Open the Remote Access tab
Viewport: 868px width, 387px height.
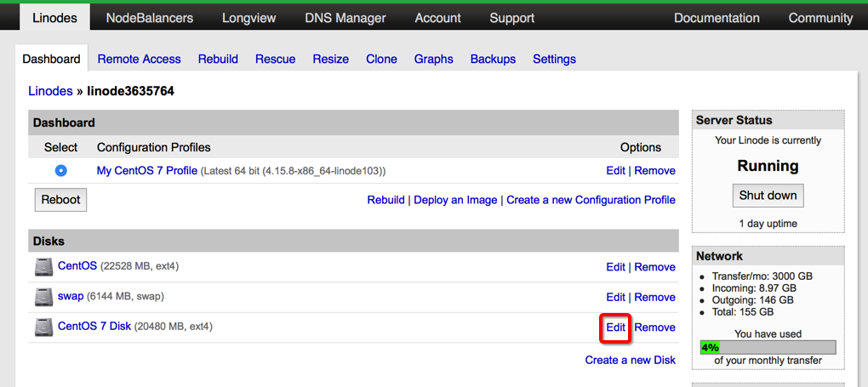tap(139, 59)
